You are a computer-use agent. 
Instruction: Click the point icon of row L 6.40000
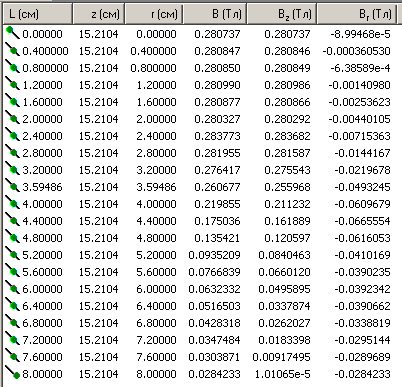[12, 305]
